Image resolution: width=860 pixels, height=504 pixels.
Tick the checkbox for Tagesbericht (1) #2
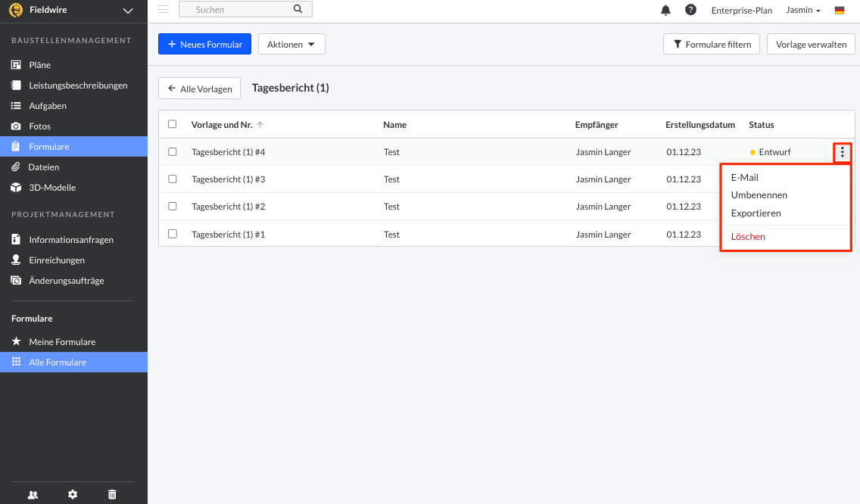[173, 207]
